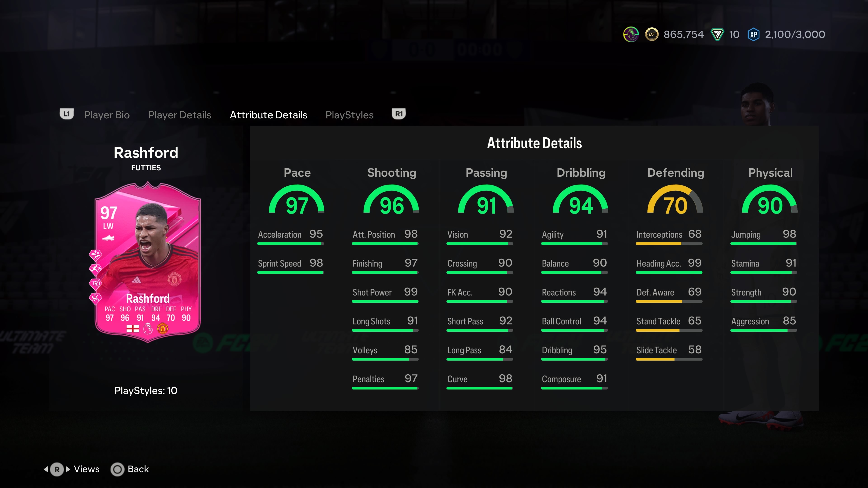This screenshot has height=488, width=868.
Task: Expand Player Details section
Action: click(x=180, y=114)
